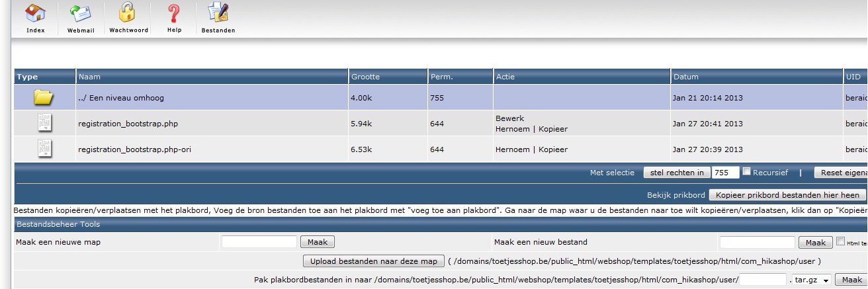Select the 6.53k size cell
Image resolution: width=868 pixels, height=289 pixels.
click(388, 149)
